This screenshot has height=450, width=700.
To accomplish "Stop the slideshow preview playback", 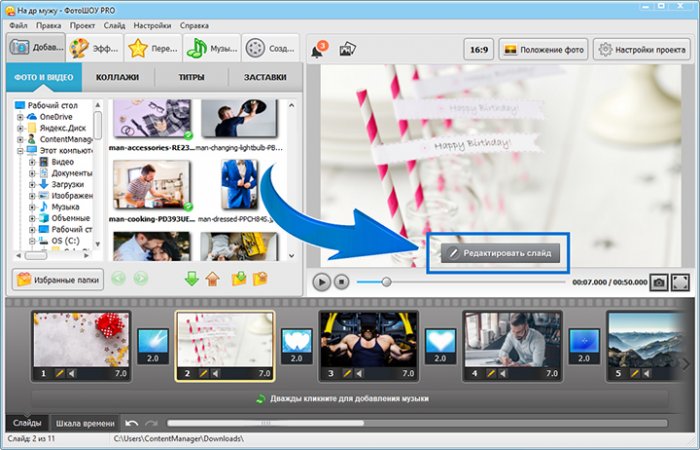I will click(341, 282).
